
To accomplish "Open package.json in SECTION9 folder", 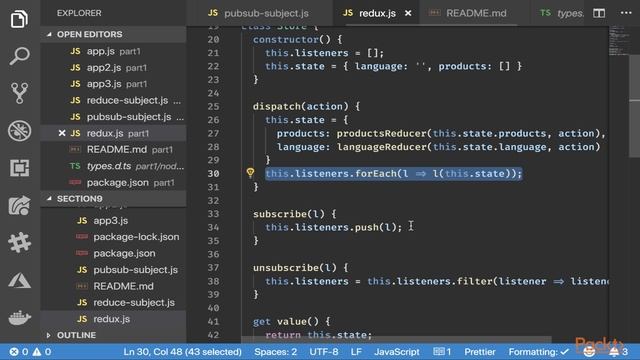I will coord(113,253).
